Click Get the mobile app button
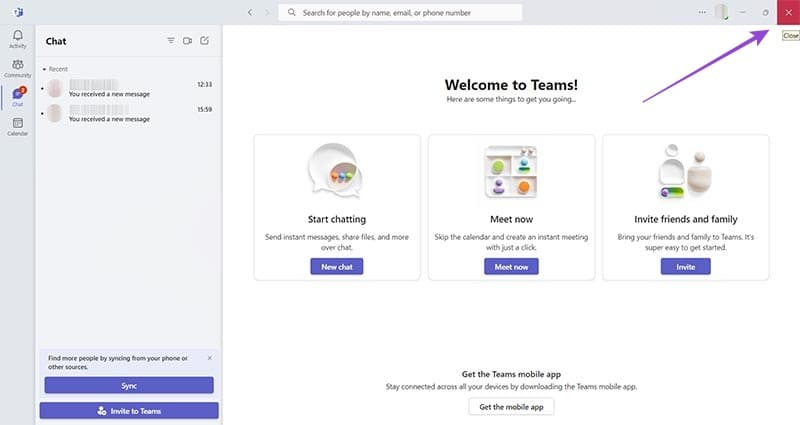800x425 pixels. click(x=511, y=407)
